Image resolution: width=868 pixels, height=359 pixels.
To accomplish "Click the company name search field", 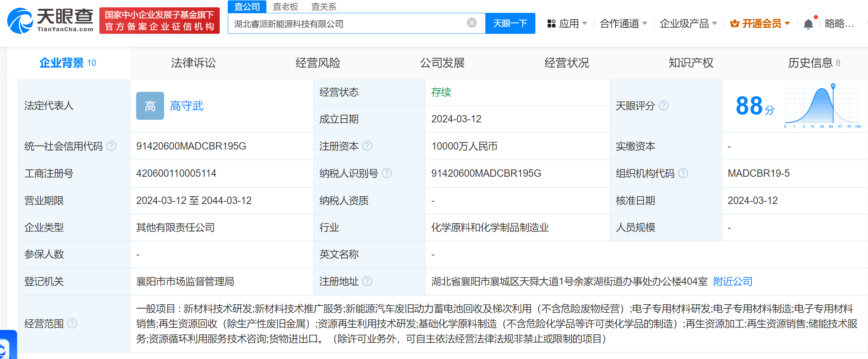I will (x=346, y=24).
